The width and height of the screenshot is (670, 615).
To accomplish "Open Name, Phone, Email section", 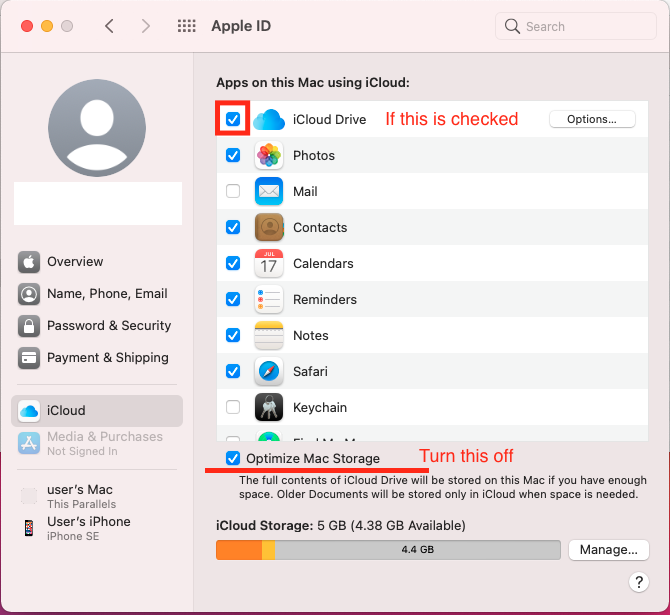I will click(97, 294).
